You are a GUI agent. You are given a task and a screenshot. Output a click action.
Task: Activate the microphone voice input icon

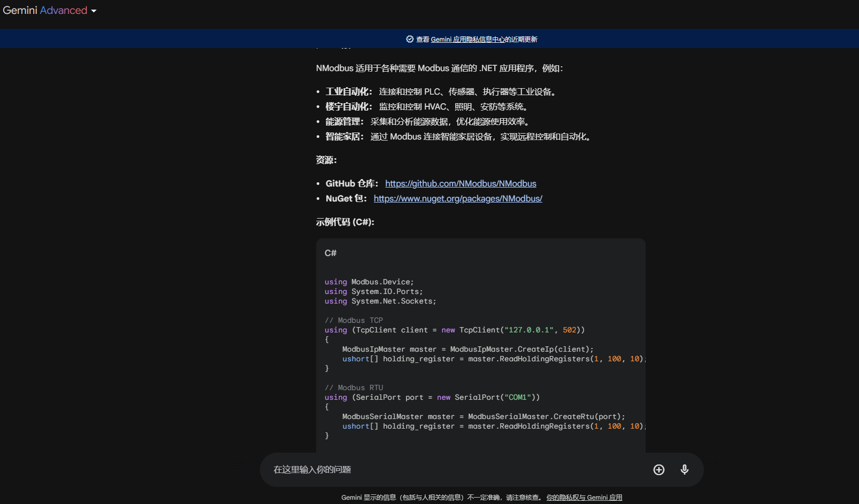point(685,470)
